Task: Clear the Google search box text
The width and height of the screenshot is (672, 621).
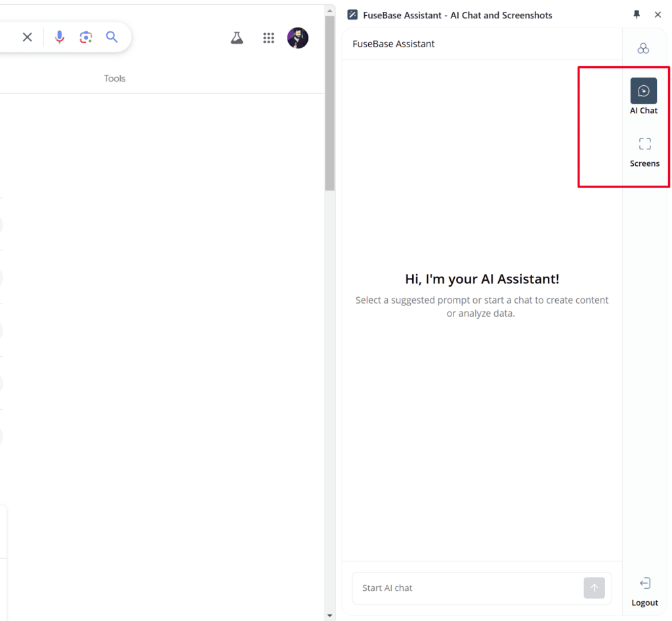Action: tap(27, 37)
